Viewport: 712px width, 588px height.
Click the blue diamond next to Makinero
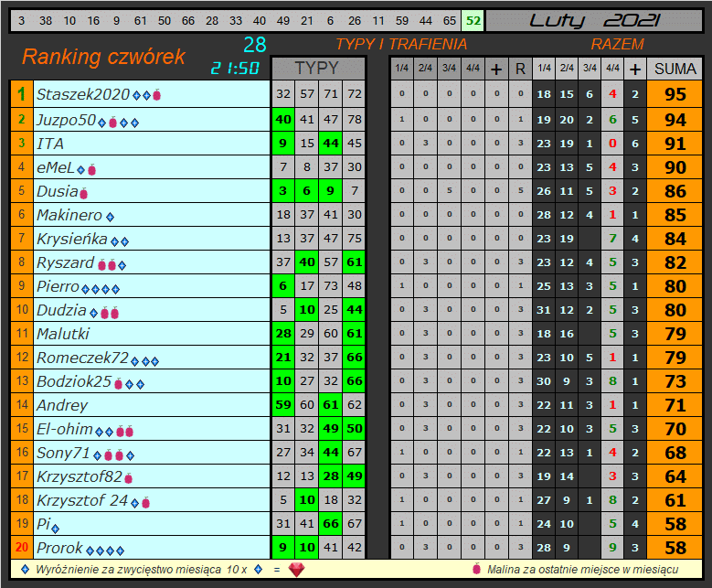pyautogui.click(x=110, y=218)
